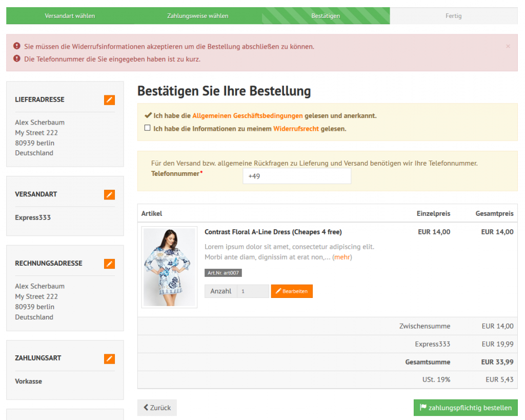Go to Zahlungsweise wählen step

(197, 16)
